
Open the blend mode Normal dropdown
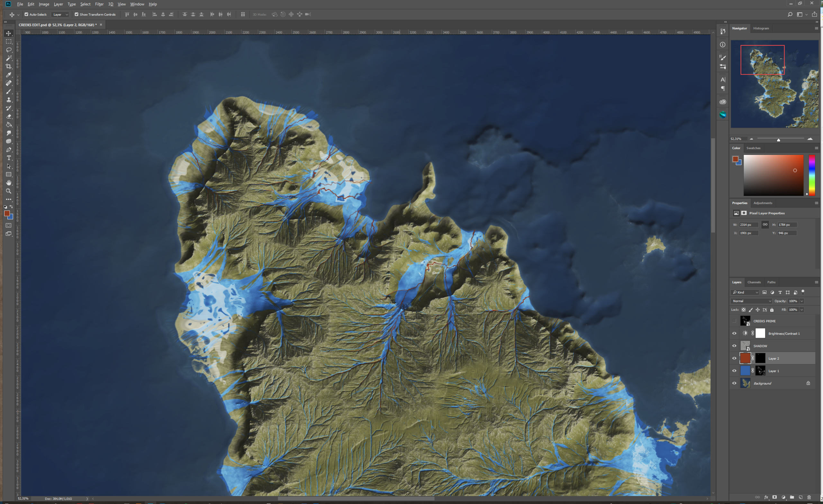pyautogui.click(x=751, y=301)
